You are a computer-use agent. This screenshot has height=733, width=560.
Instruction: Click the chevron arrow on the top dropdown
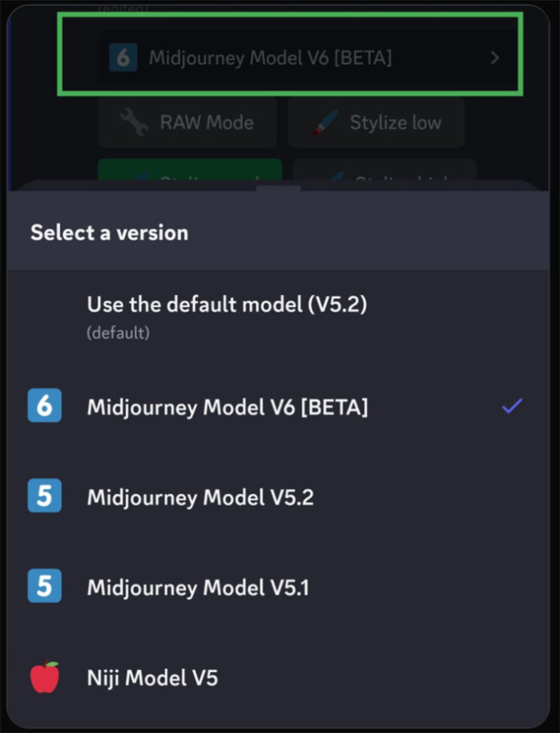point(495,58)
